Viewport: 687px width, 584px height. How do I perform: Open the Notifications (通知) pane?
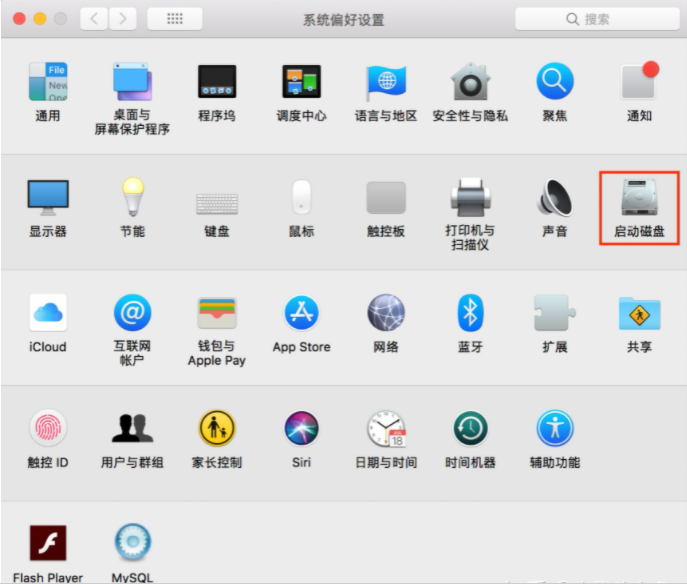click(639, 82)
